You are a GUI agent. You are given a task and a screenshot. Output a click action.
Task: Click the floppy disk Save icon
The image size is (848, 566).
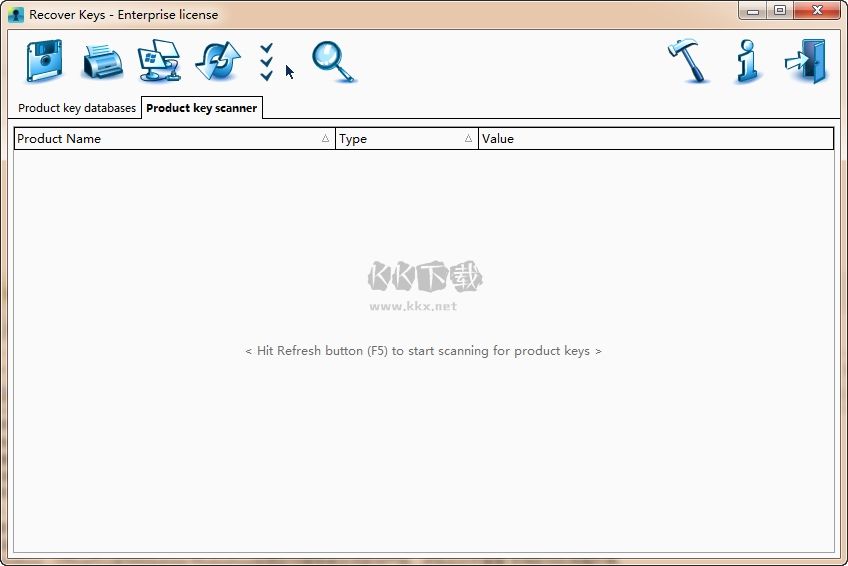[x=44, y=61]
